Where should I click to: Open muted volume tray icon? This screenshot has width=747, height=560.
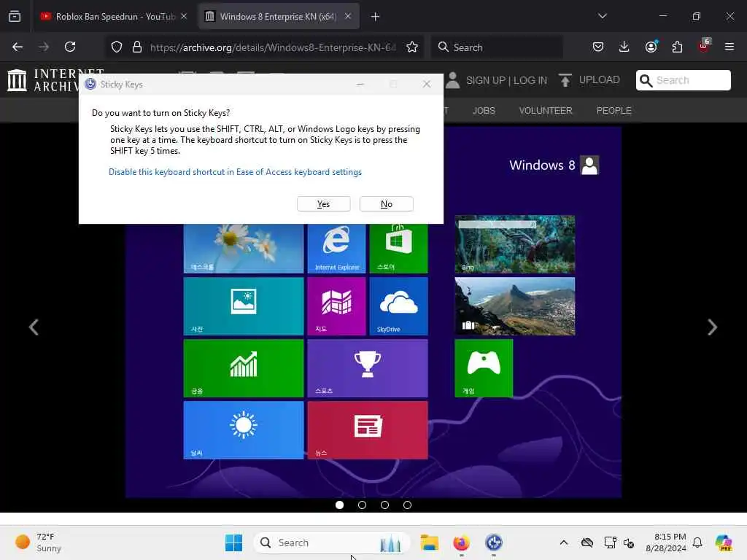tap(629, 542)
